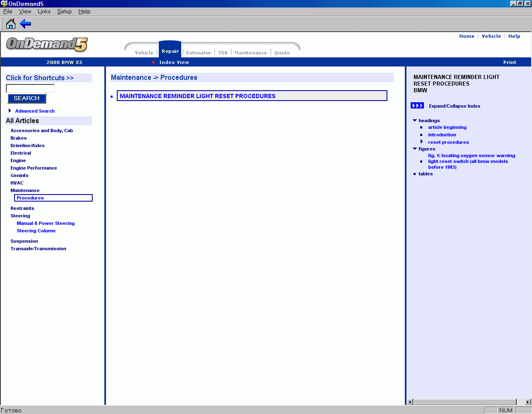
Task: Select the Driveline/Axles category
Action: click(x=27, y=145)
